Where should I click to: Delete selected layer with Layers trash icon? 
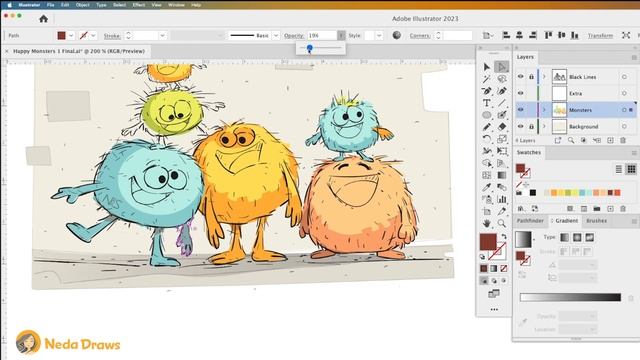click(x=623, y=140)
